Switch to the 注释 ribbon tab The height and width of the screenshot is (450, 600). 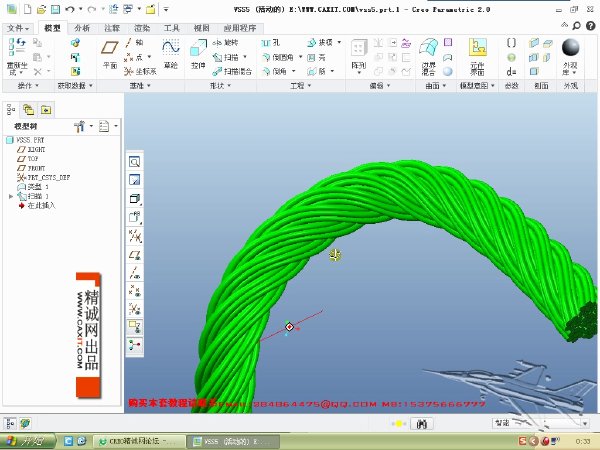click(112, 28)
